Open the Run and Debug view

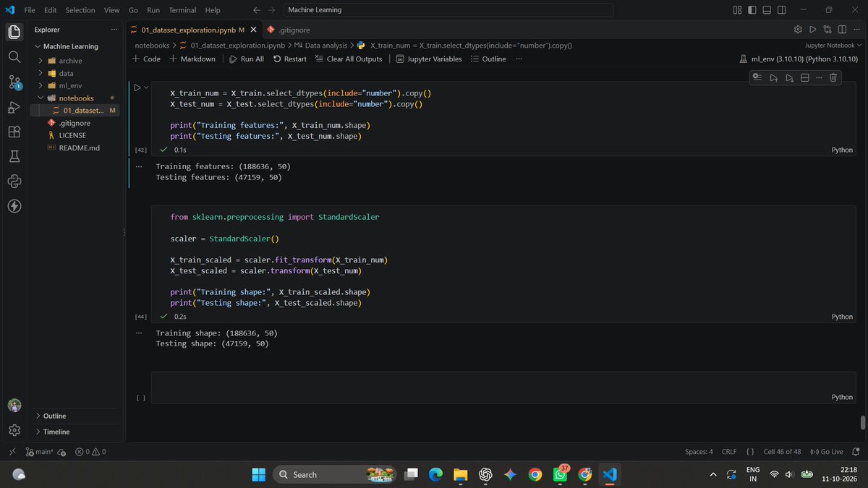pos(14,107)
